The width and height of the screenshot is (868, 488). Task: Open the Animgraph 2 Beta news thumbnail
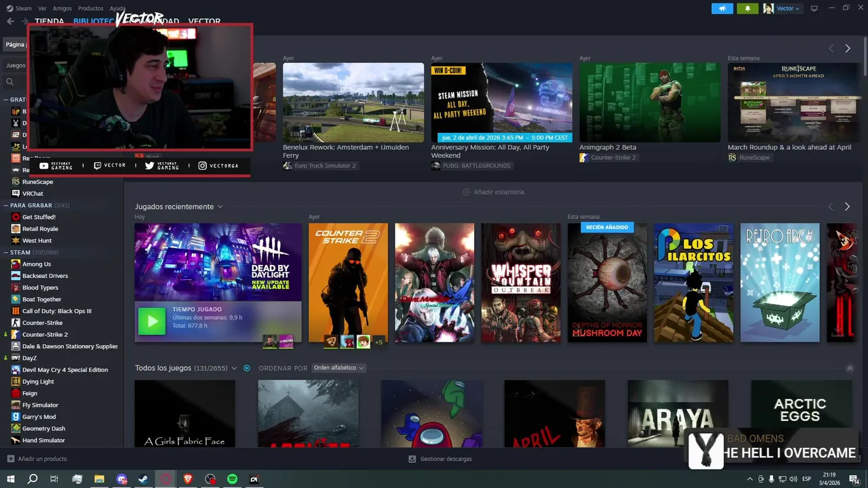pyautogui.click(x=650, y=102)
